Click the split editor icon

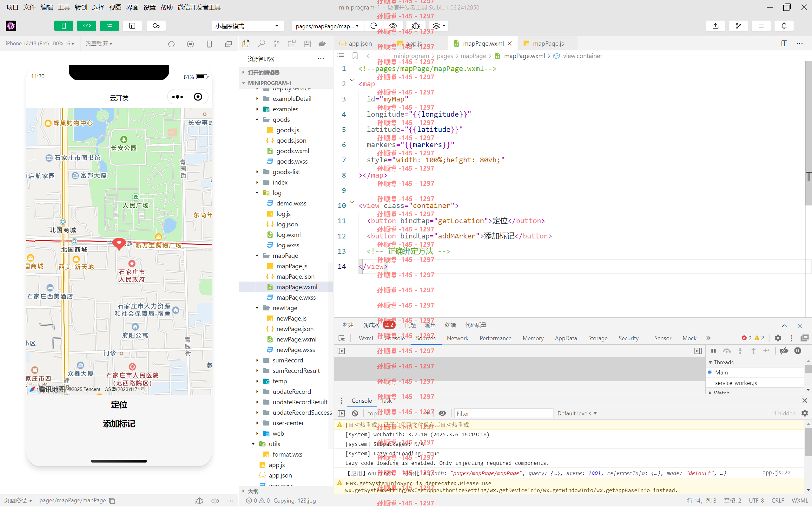(x=784, y=43)
